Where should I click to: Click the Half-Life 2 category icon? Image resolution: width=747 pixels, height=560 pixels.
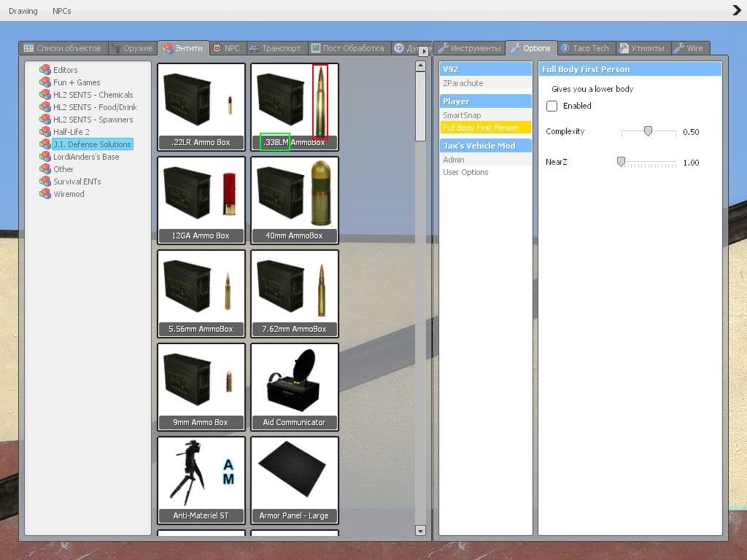pyautogui.click(x=45, y=132)
